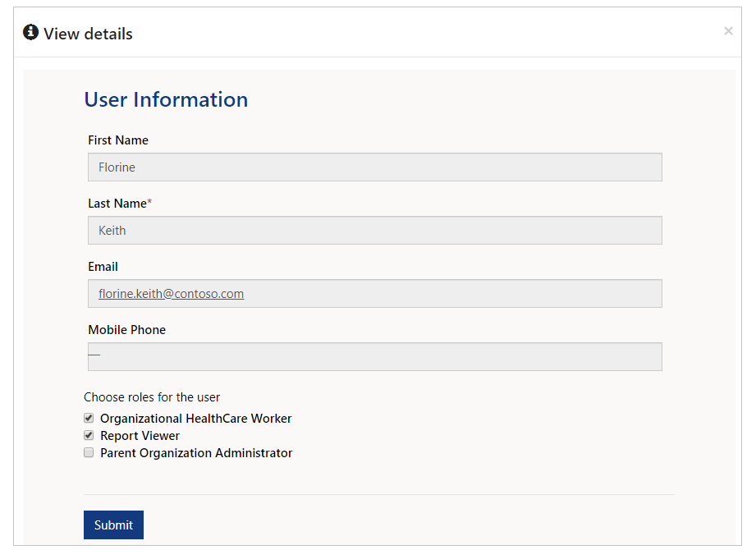The height and width of the screenshot is (559, 756).
Task: Close the View details dialog
Action: [728, 31]
